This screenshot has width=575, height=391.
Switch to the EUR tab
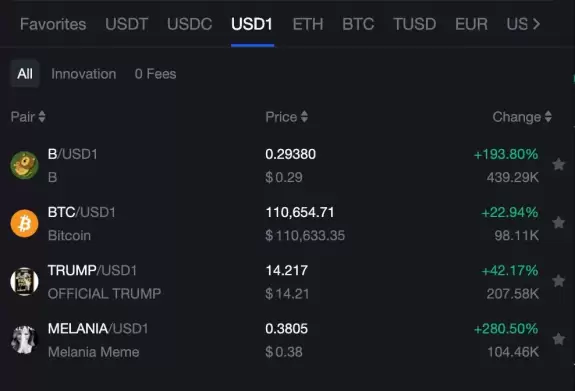click(x=471, y=24)
